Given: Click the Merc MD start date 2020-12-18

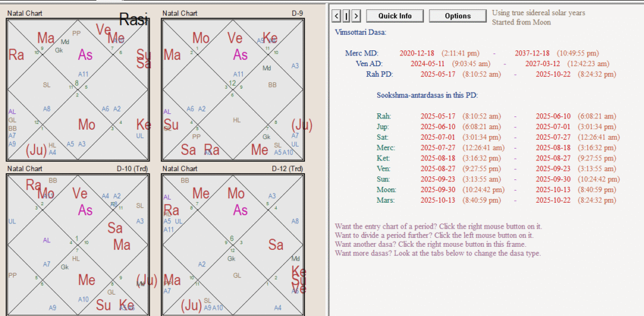Looking at the screenshot, I should tap(416, 54).
